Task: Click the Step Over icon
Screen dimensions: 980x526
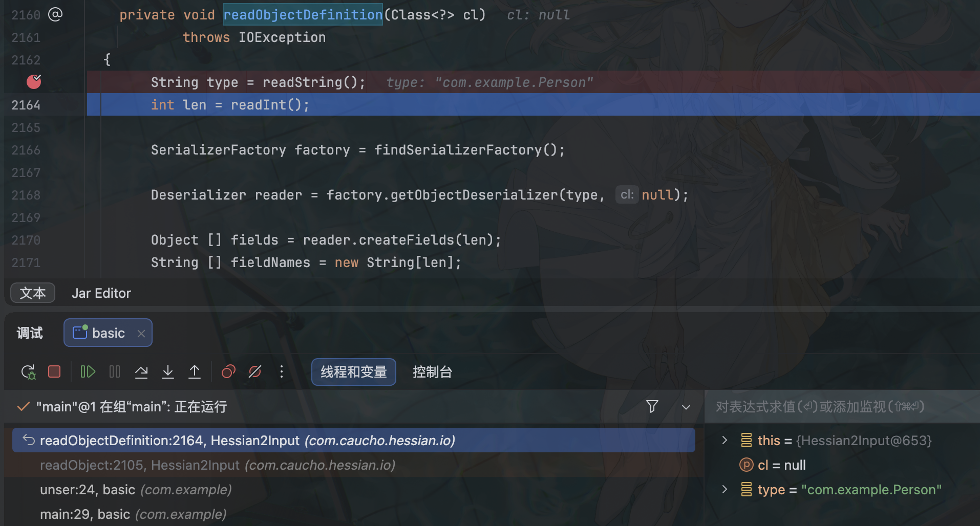Action: click(x=141, y=372)
